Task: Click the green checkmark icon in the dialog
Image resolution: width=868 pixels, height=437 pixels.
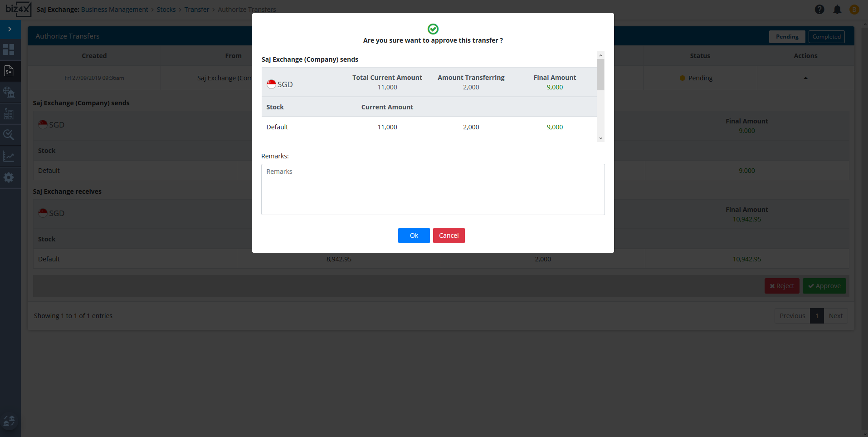Action: click(433, 29)
